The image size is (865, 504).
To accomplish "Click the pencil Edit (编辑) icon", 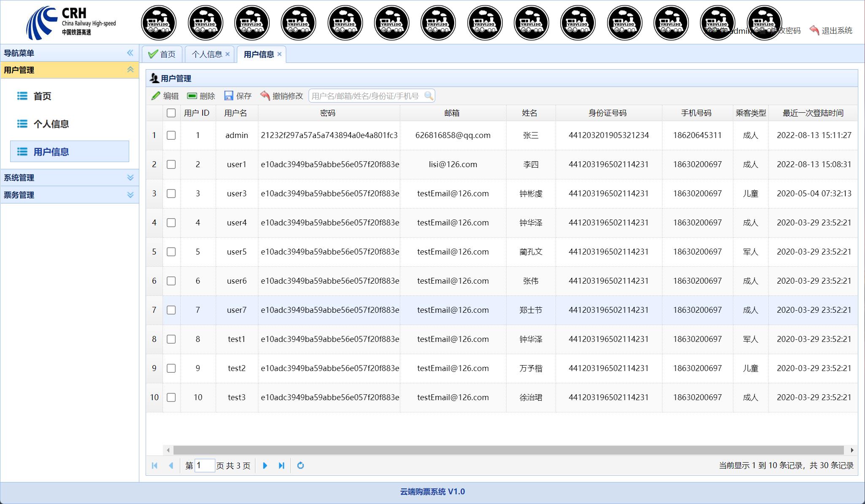I will (156, 96).
